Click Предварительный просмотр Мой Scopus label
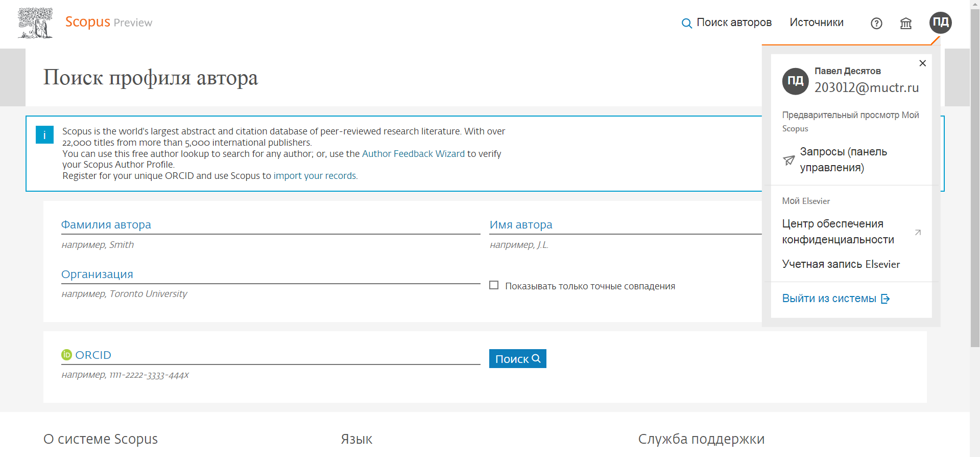Image resolution: width=980 pixels, height=457 pixels. tap(850, 122)
